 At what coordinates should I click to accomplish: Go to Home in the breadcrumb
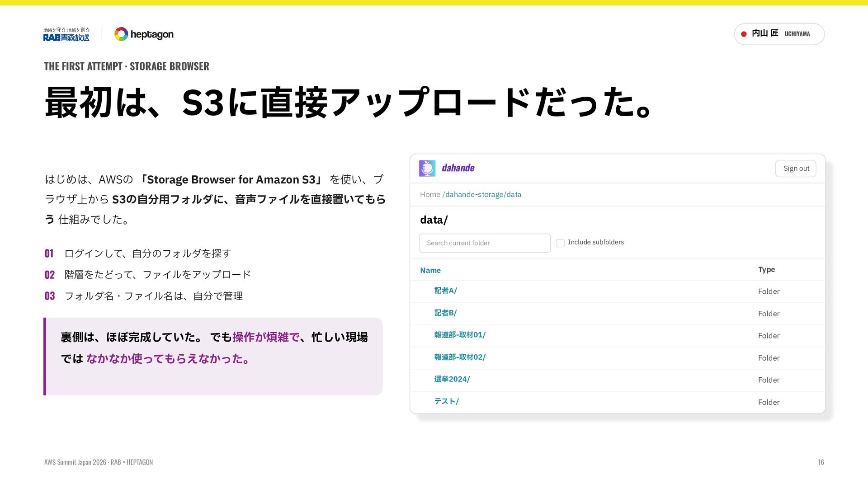430,194
